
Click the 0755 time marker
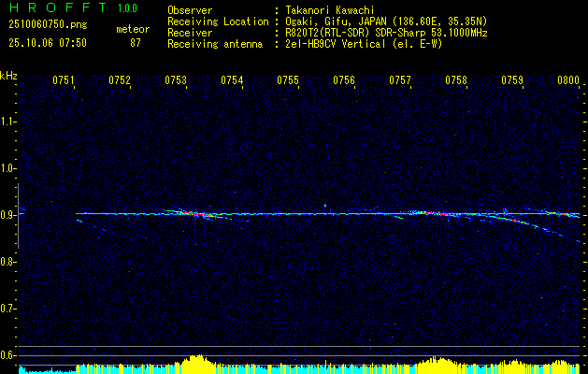[288, 81]
